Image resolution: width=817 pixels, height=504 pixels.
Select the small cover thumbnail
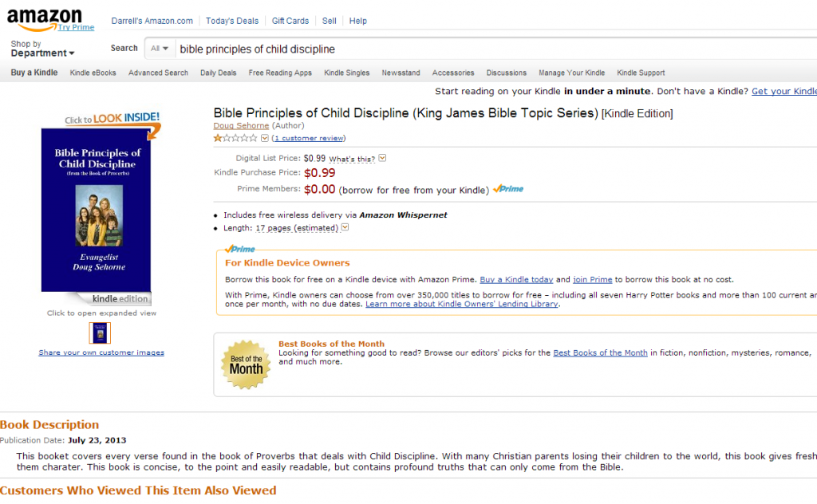[100, 333]
